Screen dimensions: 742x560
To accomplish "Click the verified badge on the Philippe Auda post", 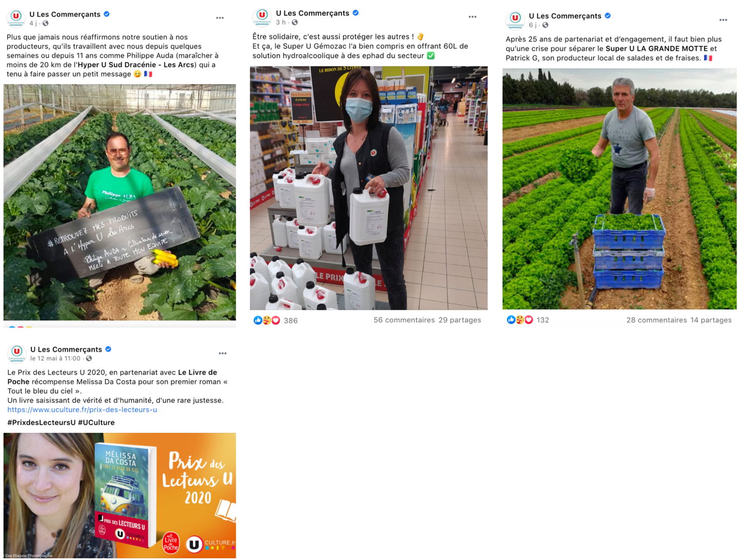I will pyautogui.click(x=107, y=14).
